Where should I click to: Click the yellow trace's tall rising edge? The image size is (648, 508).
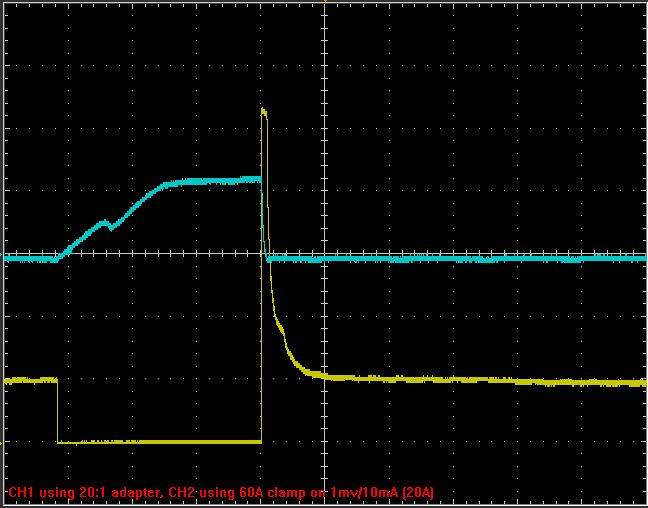click(261, 280)
